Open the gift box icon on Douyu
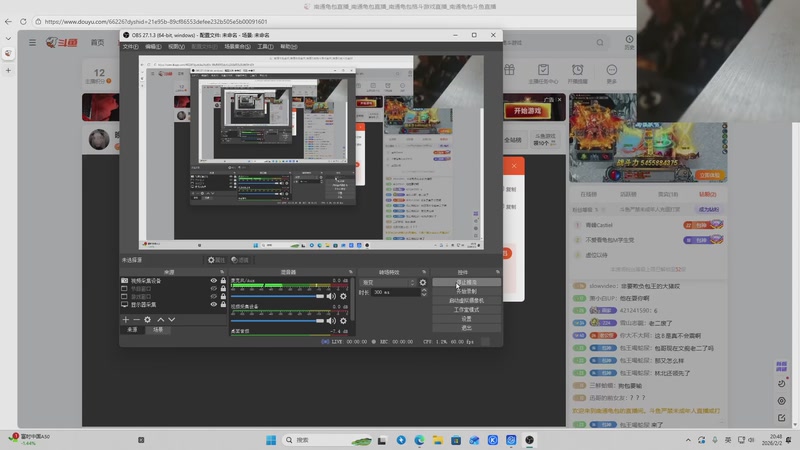800x450 pixels. (x=509, y=70)
